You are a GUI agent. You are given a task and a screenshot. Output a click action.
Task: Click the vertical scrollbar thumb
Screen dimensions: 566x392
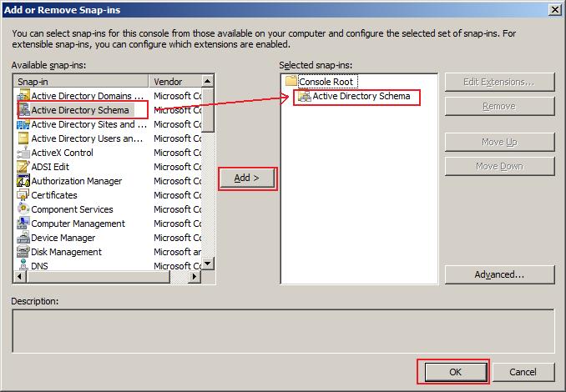coord(208,110)
